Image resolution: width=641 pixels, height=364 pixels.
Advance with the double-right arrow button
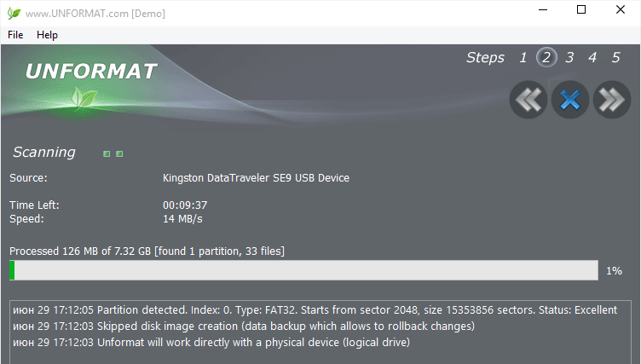[x=612, y=100]
